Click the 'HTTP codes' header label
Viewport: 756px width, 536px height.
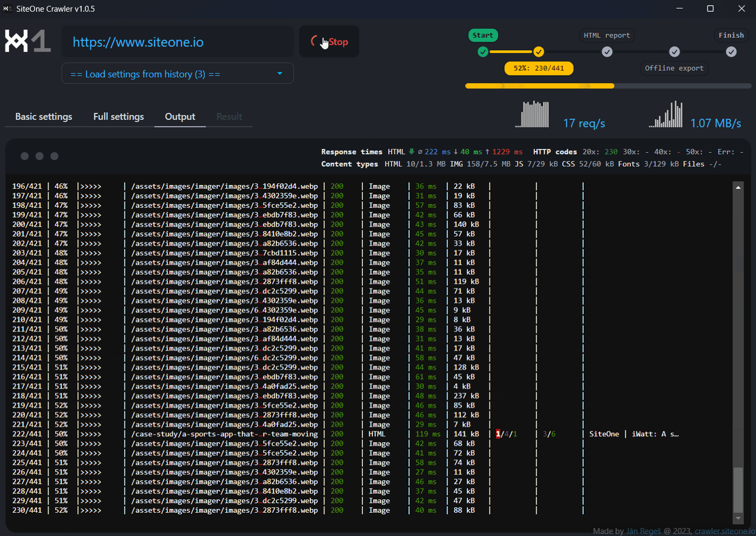555,152
